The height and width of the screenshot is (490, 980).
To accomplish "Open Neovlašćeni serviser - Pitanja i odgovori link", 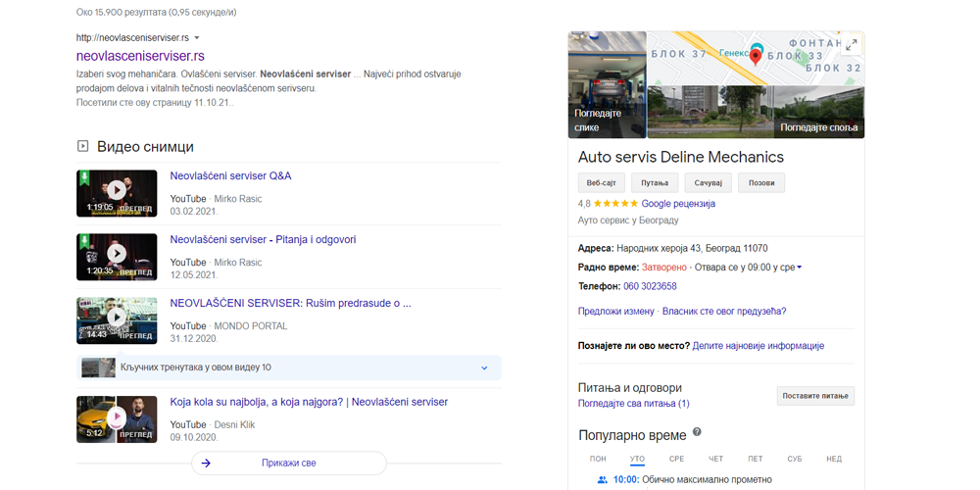I will tap(263, 240).
